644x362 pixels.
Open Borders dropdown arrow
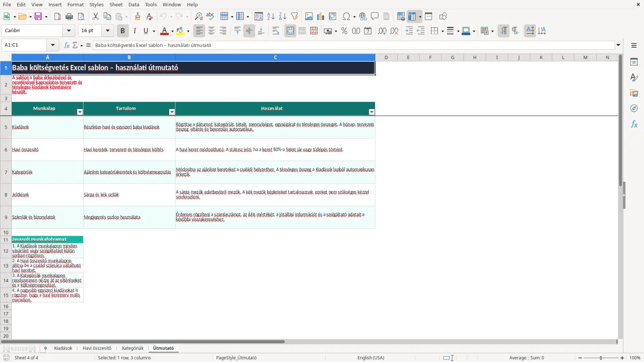coord(442,31)
